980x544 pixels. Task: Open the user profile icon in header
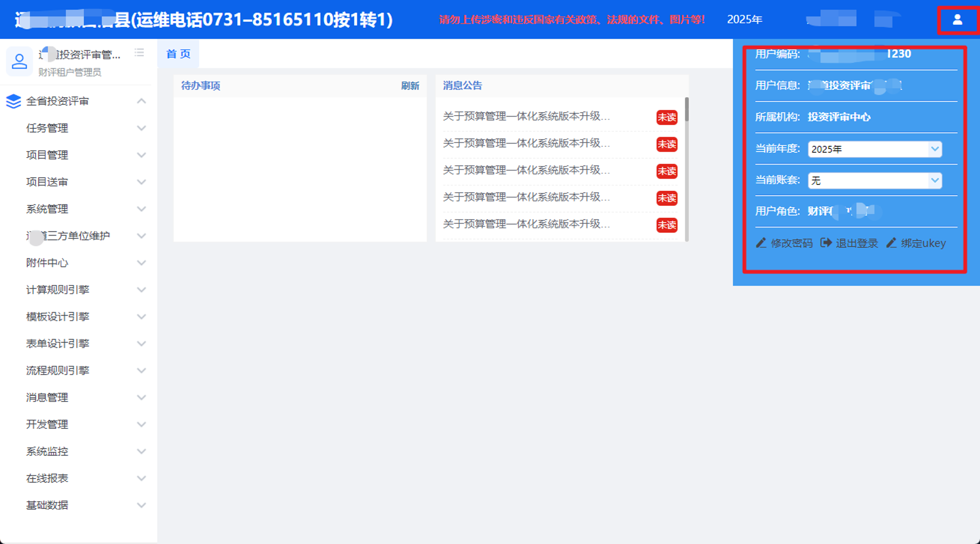tap(957, 20)
